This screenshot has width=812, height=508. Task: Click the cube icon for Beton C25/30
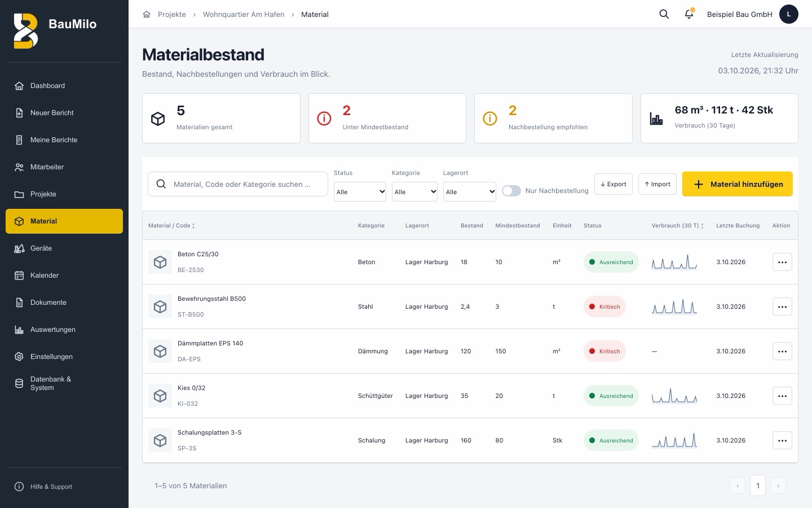coord(160,262)
